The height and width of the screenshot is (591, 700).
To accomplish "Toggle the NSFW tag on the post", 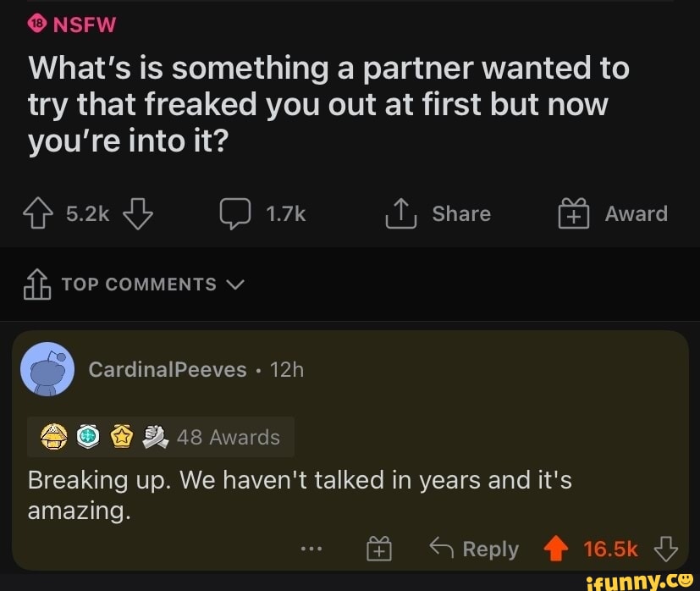I will click(x=70, y=25).
